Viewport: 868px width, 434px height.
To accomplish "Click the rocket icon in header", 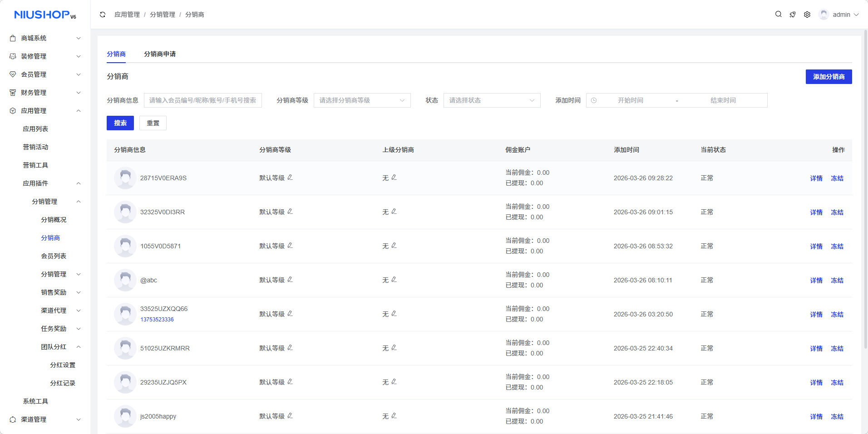I will (793, 15).
